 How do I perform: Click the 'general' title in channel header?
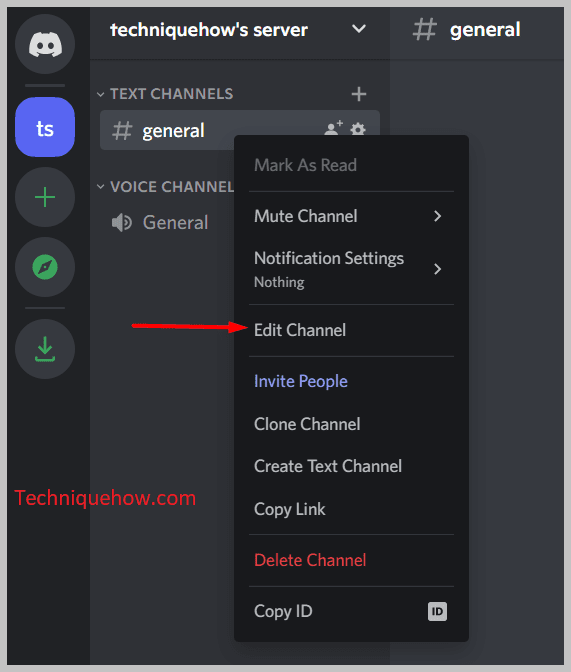coord(485,30)
